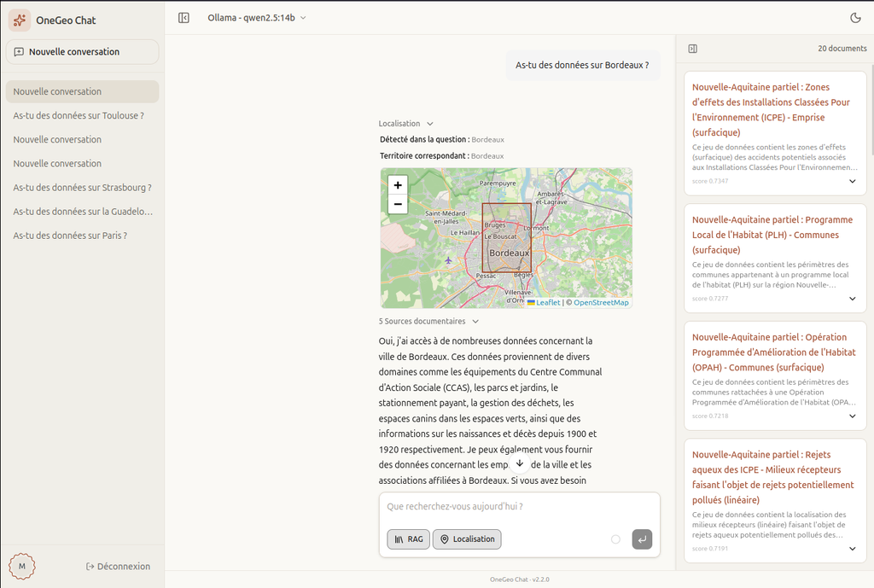
Task: Open Zones d'effets ICPE document title
Action: [771, 110]
